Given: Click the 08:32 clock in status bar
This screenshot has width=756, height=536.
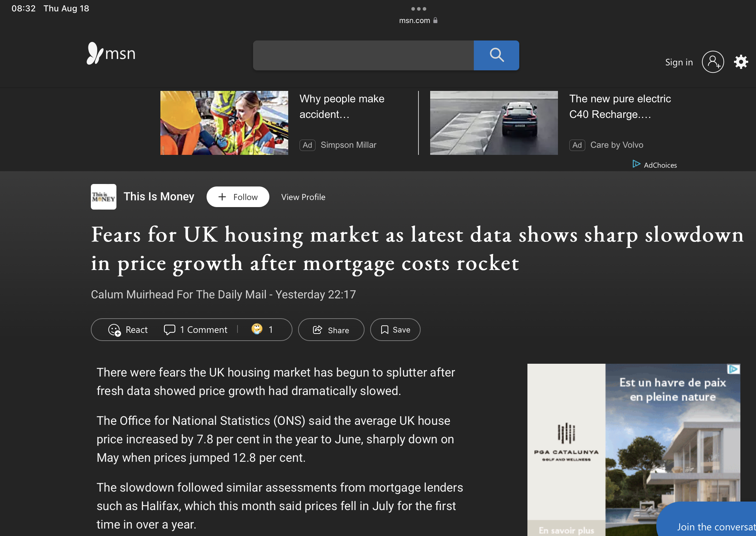Looking at the screenshot, I should (x=23, y=8).
